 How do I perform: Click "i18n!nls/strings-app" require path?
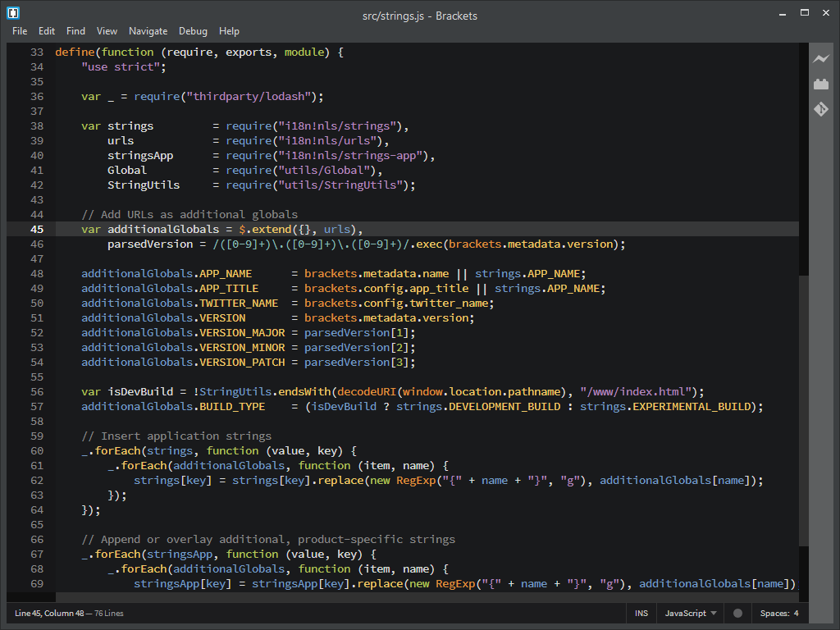350,155
